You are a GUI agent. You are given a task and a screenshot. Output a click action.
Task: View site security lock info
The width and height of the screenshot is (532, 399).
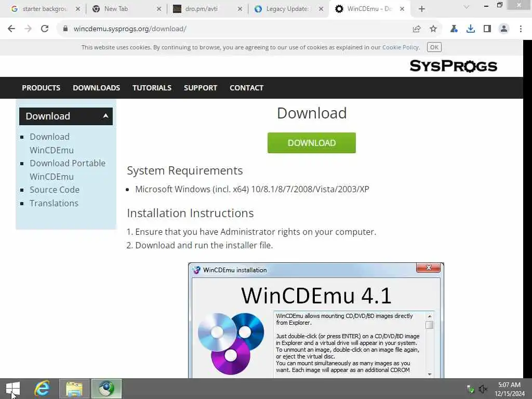(65, 29)
